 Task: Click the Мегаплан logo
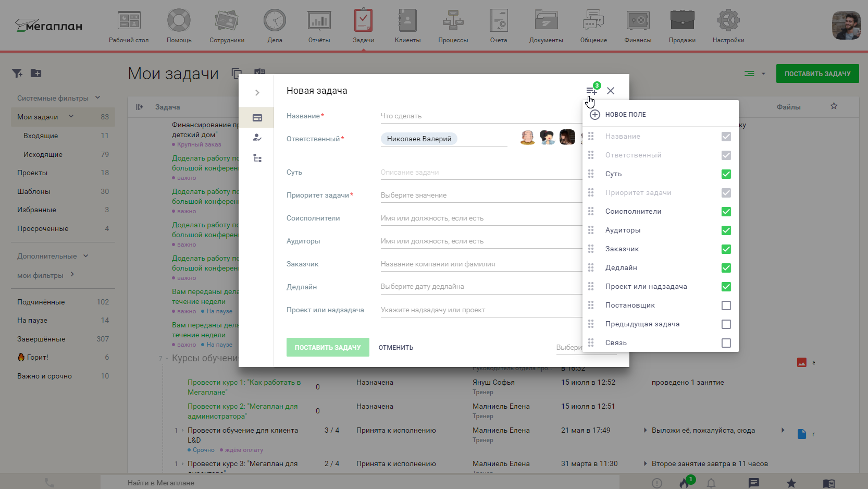(48, 26)
